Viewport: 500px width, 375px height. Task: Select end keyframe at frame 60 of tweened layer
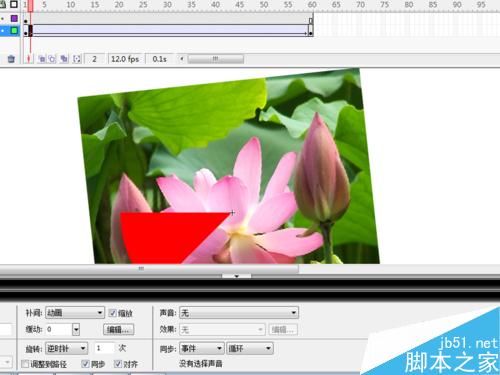pos(311,32)
